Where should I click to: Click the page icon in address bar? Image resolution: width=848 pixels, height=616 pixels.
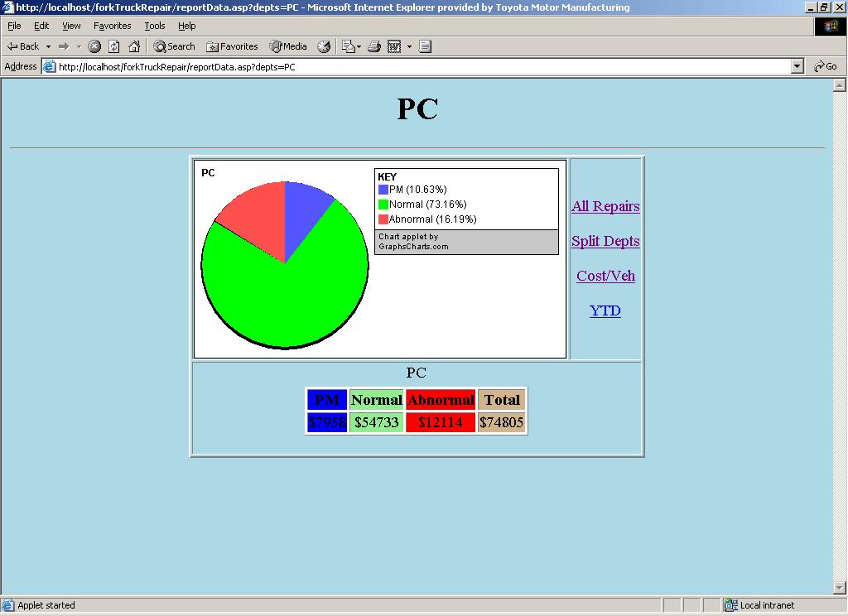point(49,66)
